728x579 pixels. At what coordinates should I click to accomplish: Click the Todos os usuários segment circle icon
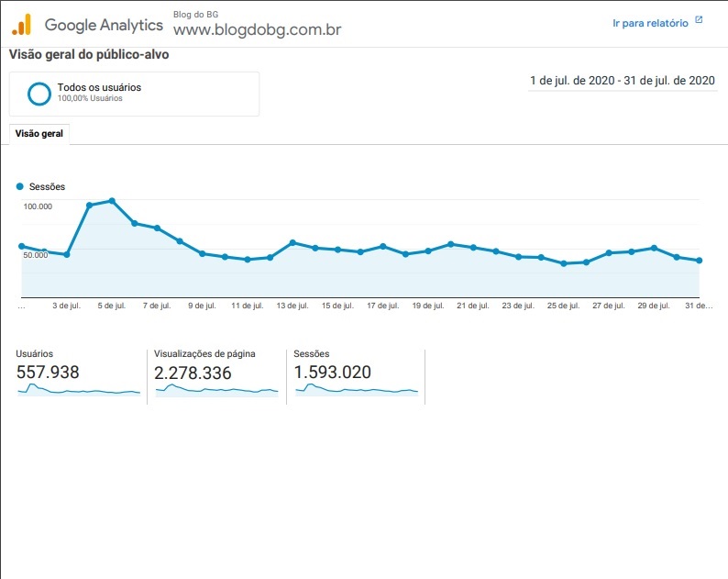pyautogui.click(x=39, y=94)
